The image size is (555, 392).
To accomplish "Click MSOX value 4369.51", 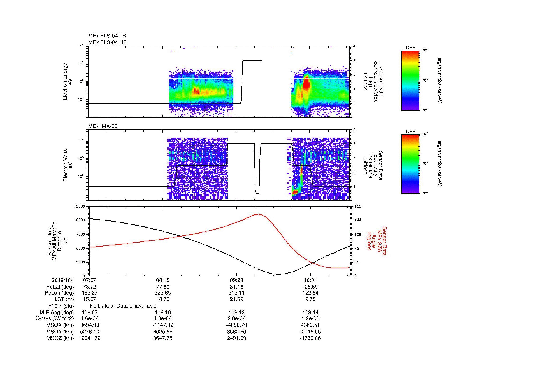I will (x=310, y=325).
